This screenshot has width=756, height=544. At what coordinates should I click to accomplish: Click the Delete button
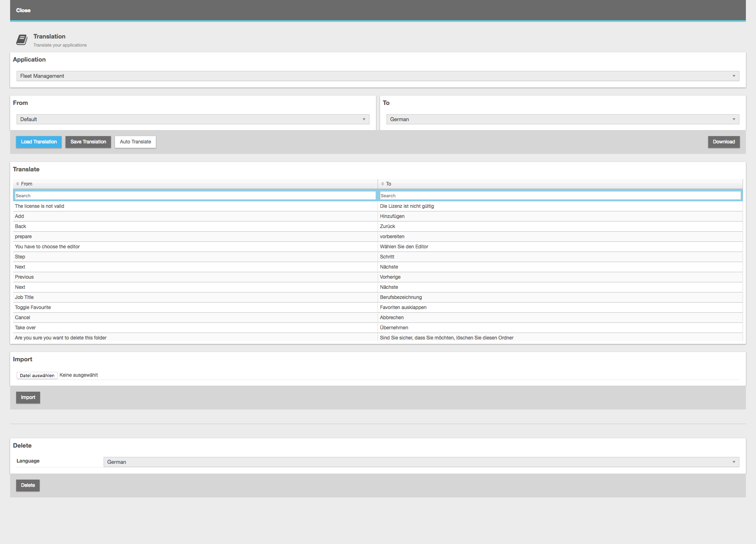tap(28, 485)
